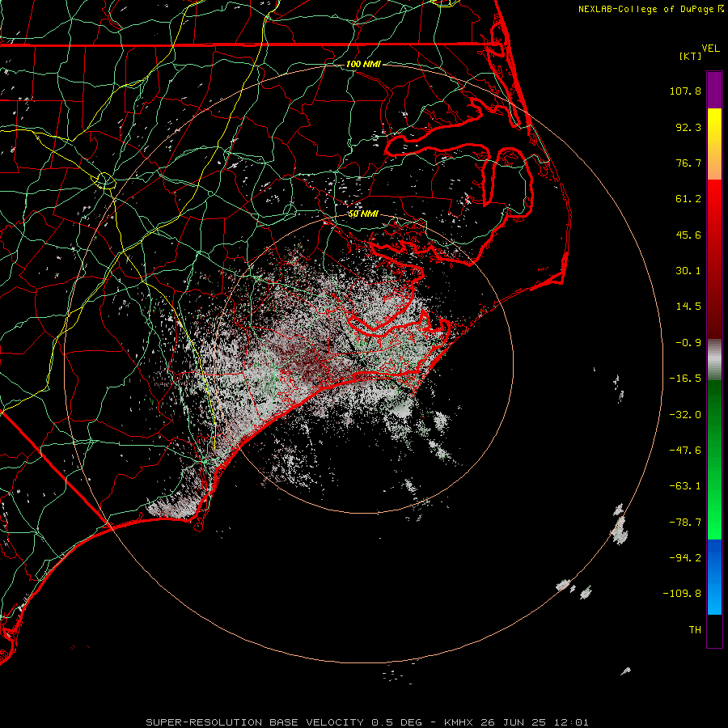This screenshot has height=728, width=728.
Task: Click the -109.8 scale value
Action: [682, 594]
